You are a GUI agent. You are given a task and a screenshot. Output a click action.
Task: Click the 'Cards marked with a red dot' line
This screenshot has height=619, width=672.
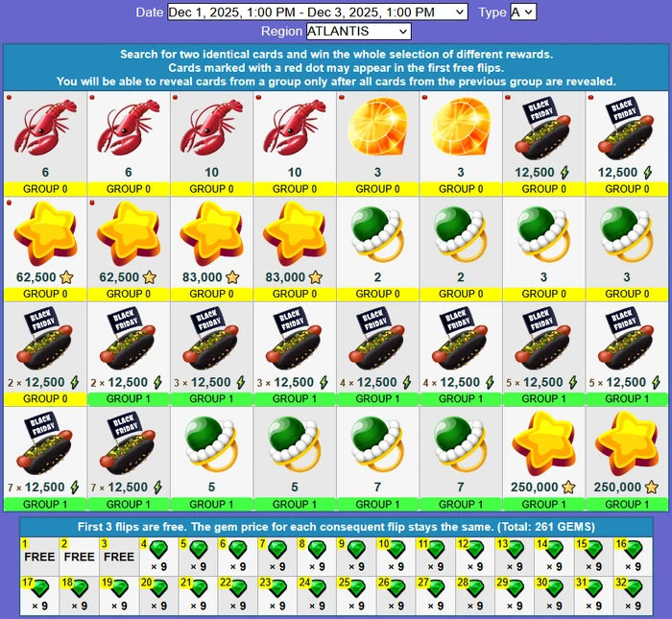pyautogui.click(x=336, y=68)
